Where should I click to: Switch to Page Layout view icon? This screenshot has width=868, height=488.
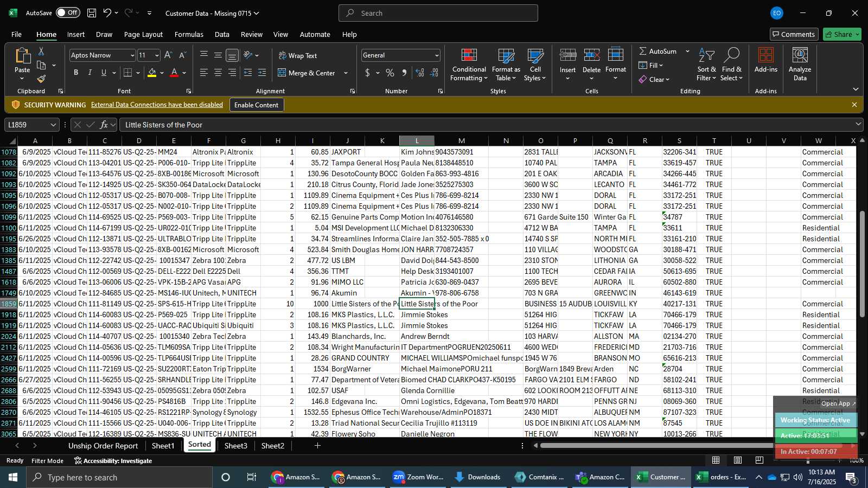pos(738,460)
